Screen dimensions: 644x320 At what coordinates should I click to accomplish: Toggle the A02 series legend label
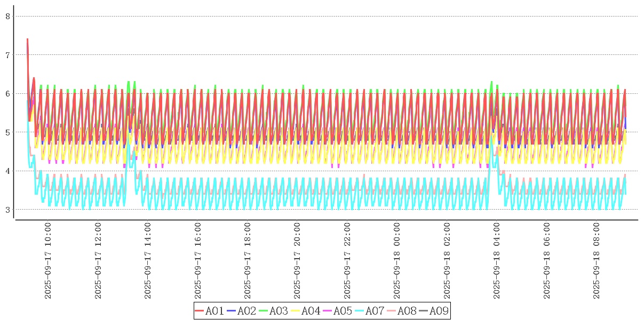[x=247, y=311]
